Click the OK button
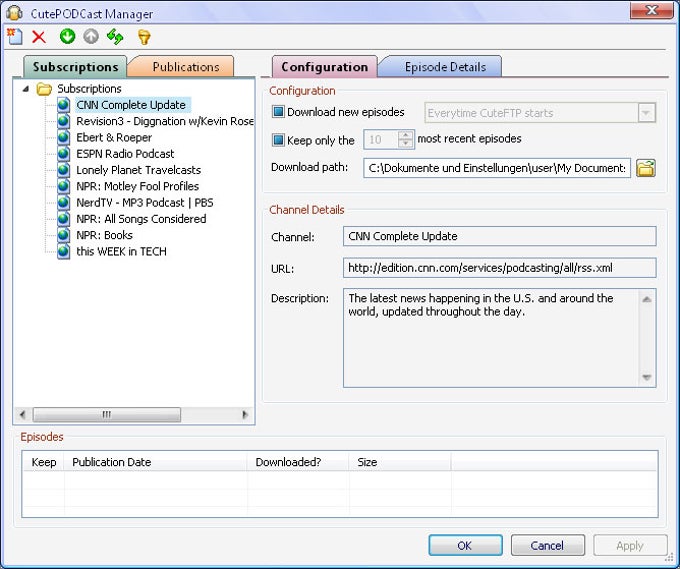Viewport: 680px width, 569px height. (x=465, y=545)
